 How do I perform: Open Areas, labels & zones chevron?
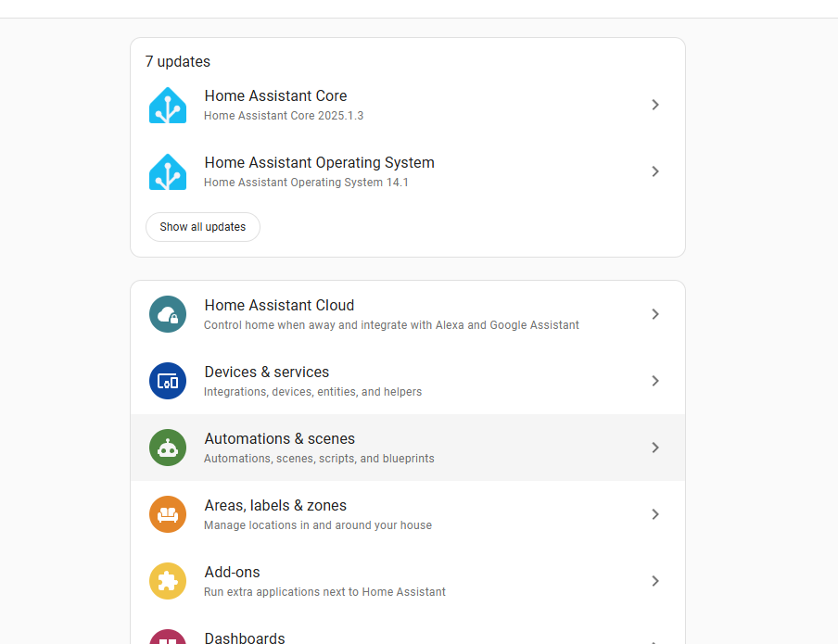coord(655,514)
